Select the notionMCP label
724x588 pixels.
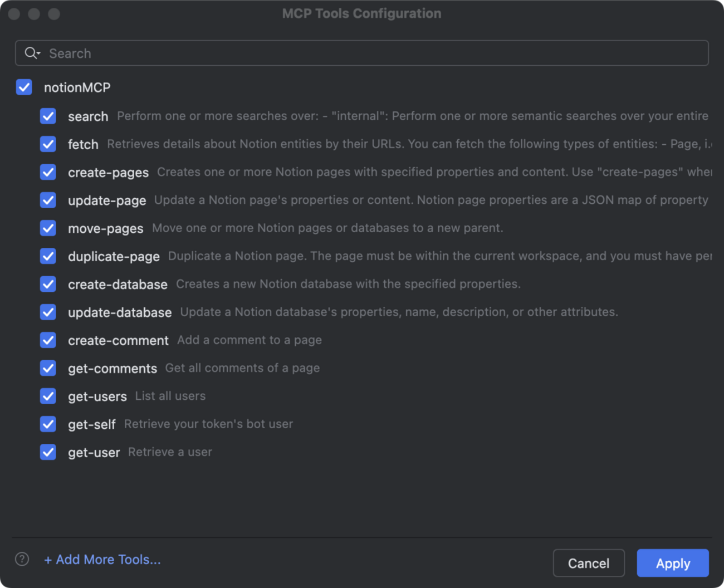(77, 87)
